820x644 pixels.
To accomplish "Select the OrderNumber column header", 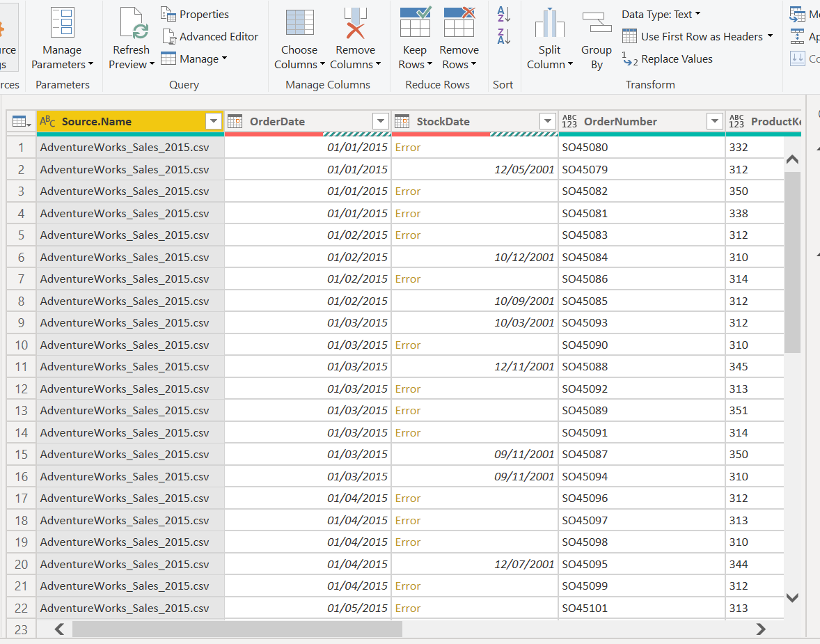I will tap(642, 121).
